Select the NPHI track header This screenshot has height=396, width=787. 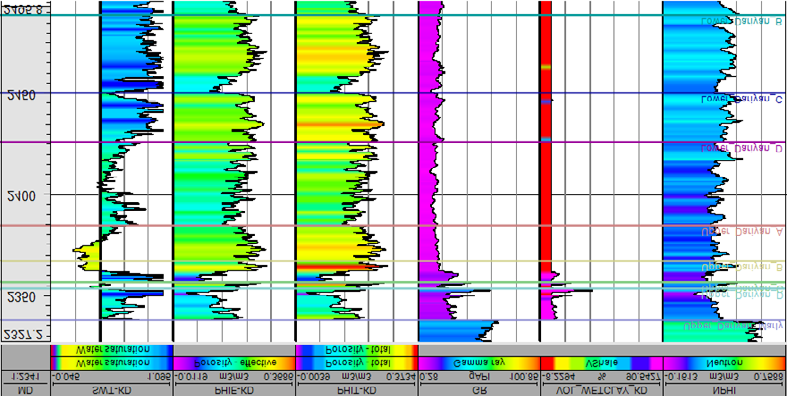[x=724, y=389]
